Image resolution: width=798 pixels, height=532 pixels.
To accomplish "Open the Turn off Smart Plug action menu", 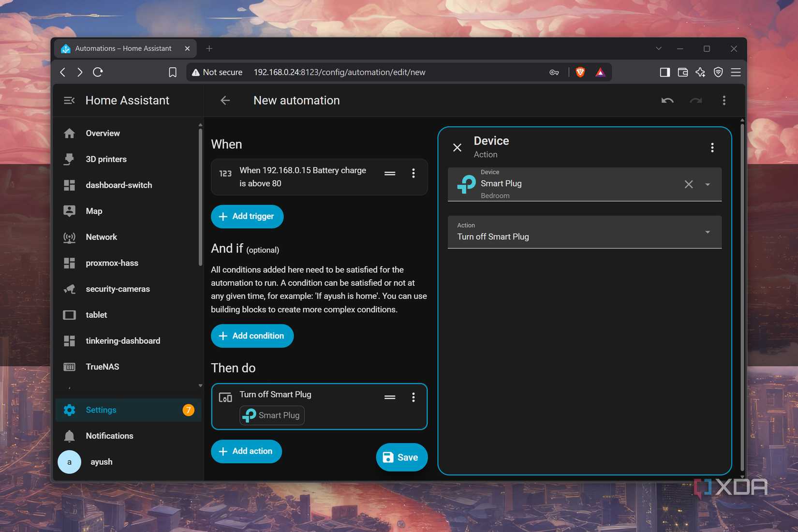I will click(414, 397).
